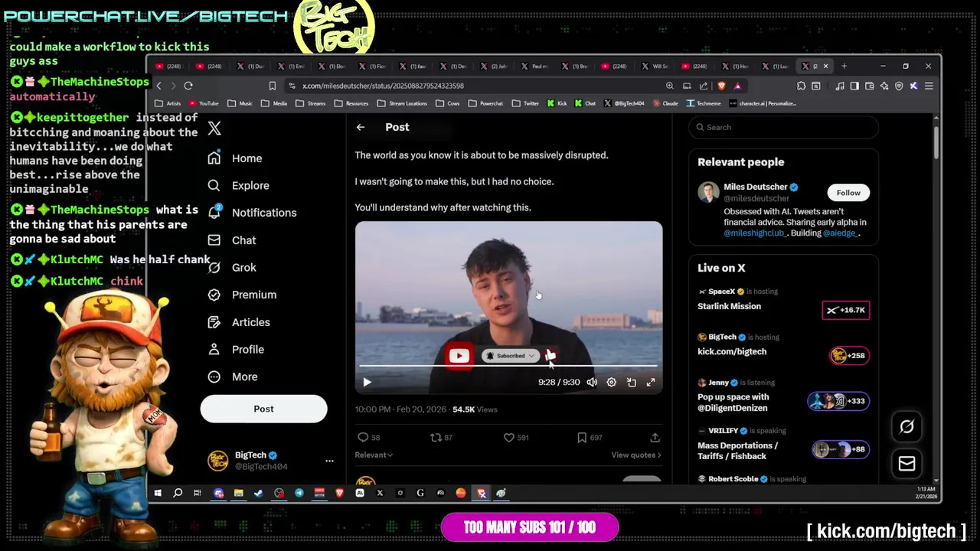Open Task View on the taskbar
This screenshot has width=980, height=551.
pos(198,494)
